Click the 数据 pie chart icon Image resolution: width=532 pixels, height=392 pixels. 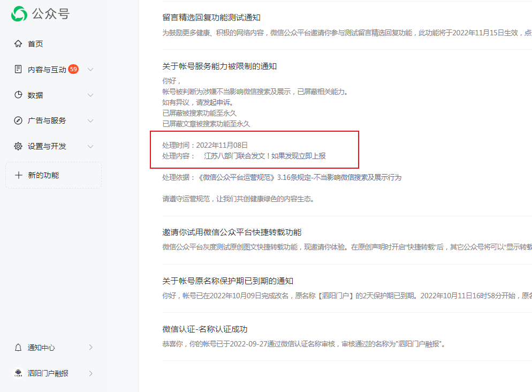point(18,95)
